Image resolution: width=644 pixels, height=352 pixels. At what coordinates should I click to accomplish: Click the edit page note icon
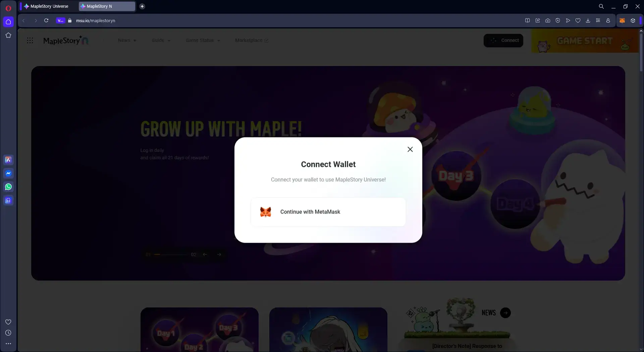(x=538, y=20)
